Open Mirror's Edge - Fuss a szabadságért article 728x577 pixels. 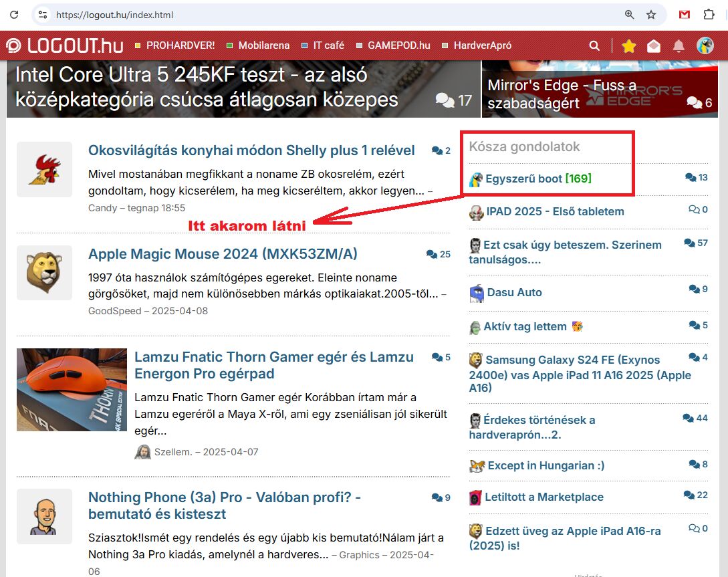click(x=562, y=94)
